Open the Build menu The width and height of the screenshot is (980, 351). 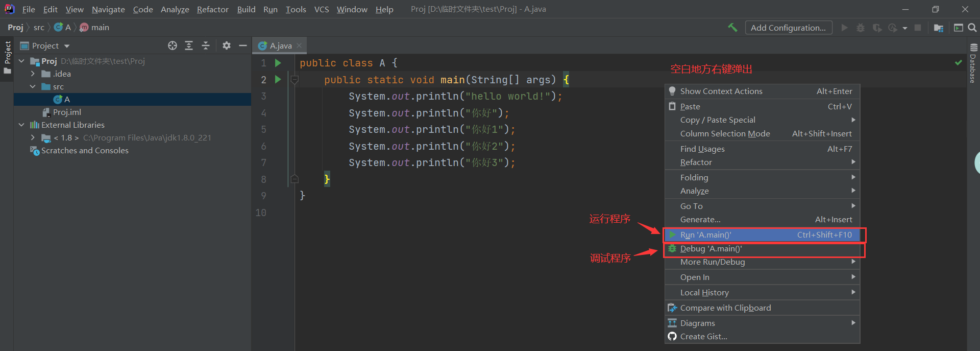(x=246, y=9)
